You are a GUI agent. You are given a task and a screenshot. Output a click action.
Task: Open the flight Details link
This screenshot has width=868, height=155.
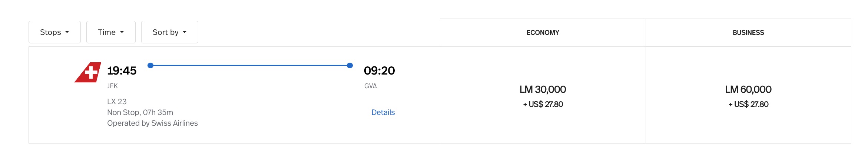(x=383, y=112)
